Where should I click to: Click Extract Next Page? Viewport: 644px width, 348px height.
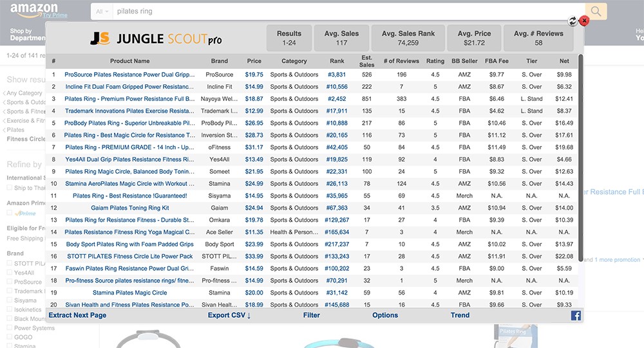coord(78,315)
